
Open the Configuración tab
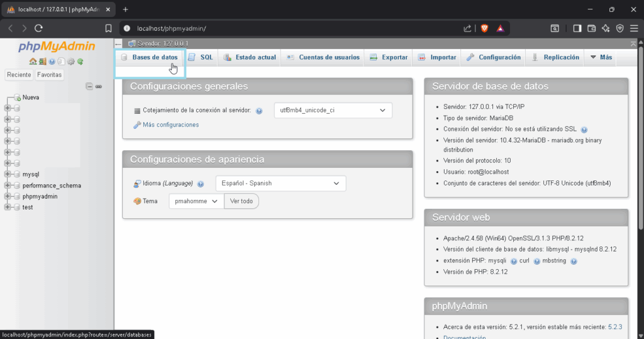pyautogui.click(x=494, y=57)
